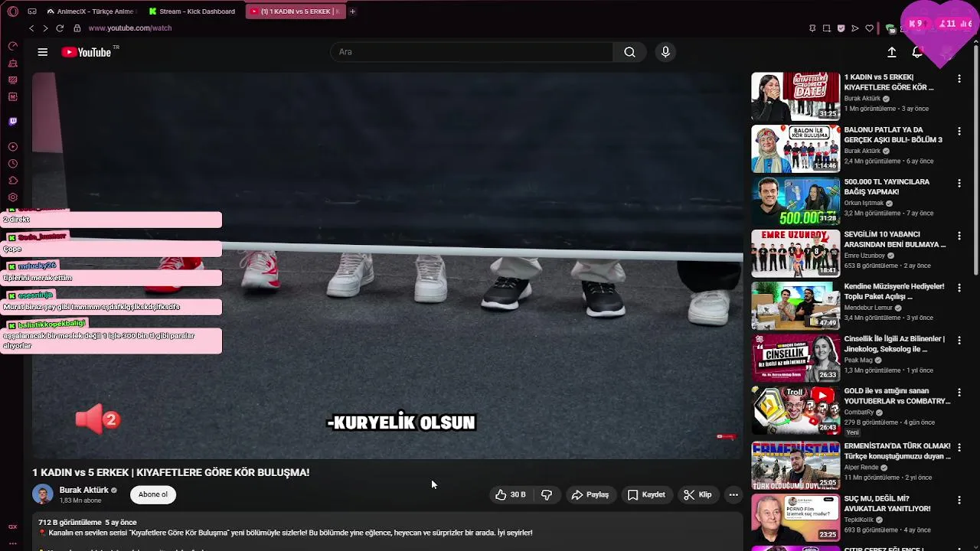Screen dimensions: 980x551
Task: Open options for 'BALONU PATLAT' suggested video
Action: coord(959,131)
